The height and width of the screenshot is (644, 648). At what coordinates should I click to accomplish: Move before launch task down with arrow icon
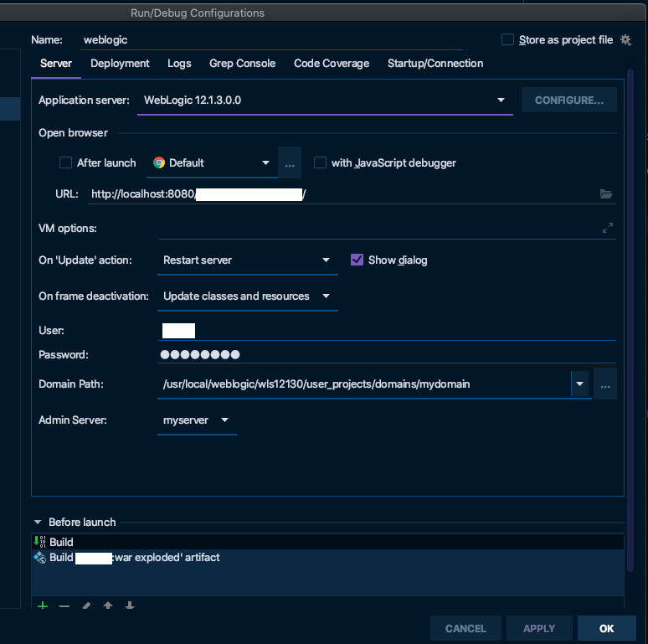click(x=130, y=605)
